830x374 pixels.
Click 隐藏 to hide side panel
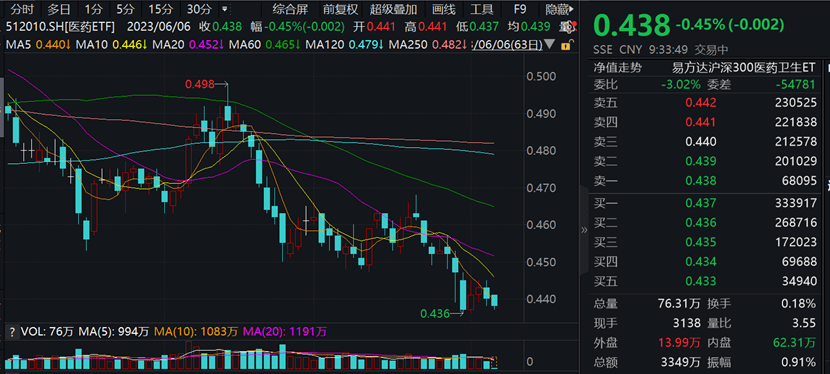560,9
